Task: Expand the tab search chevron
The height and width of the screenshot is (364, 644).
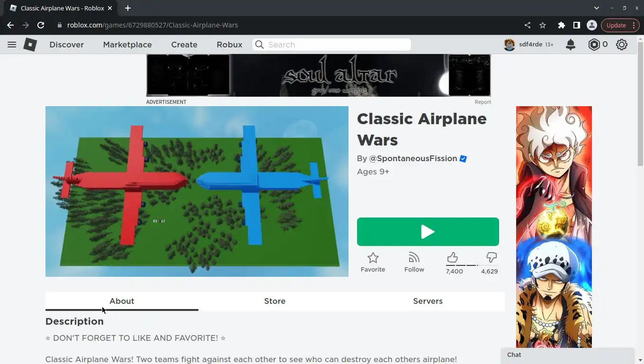Action: tap(597, 8)
